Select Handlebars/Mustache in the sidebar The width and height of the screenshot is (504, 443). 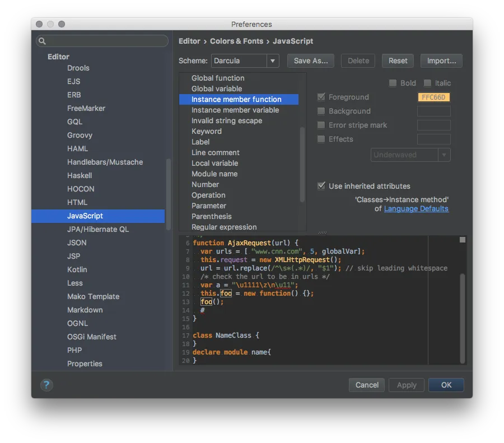click(x=105, y=162)
